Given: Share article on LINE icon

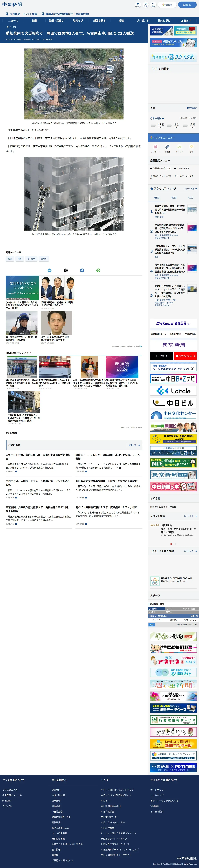Looking at the screenshot, I should tap(98, 271).
